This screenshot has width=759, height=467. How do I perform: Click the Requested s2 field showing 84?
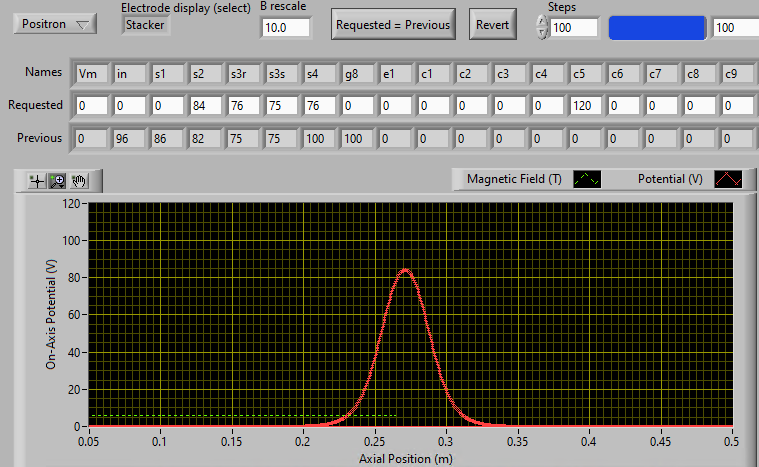click(206, 105)
